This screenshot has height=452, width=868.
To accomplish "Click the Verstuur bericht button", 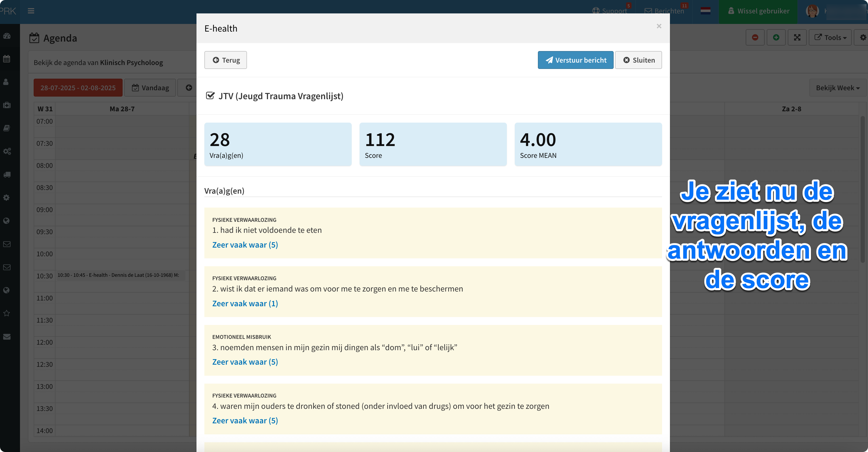I will (x=576, y=60).
